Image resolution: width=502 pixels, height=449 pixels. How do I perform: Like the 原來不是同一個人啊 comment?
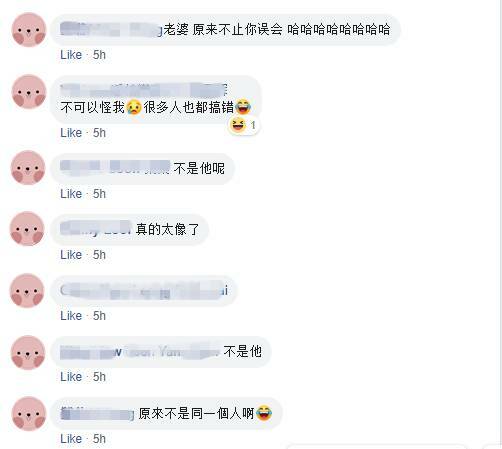tap(71, 439)
